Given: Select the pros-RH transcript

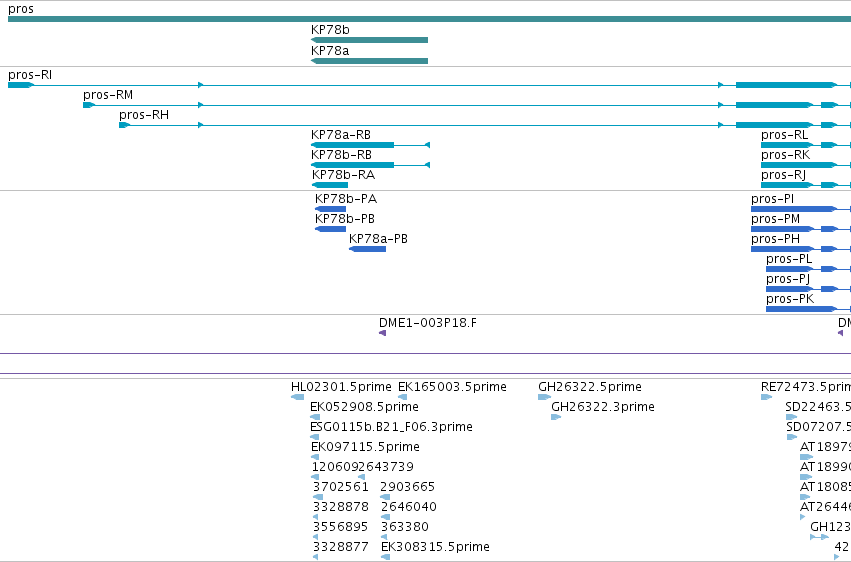Looking at the screenshot, I should (x=485, y=125).
